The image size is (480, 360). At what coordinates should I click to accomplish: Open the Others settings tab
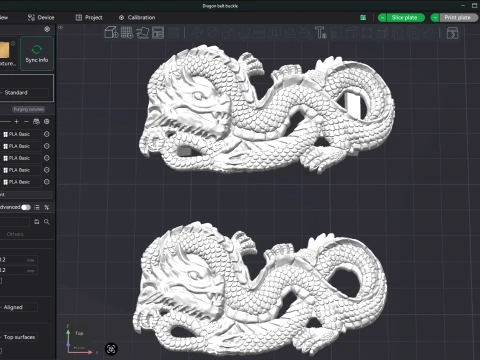tap(15, 234)
